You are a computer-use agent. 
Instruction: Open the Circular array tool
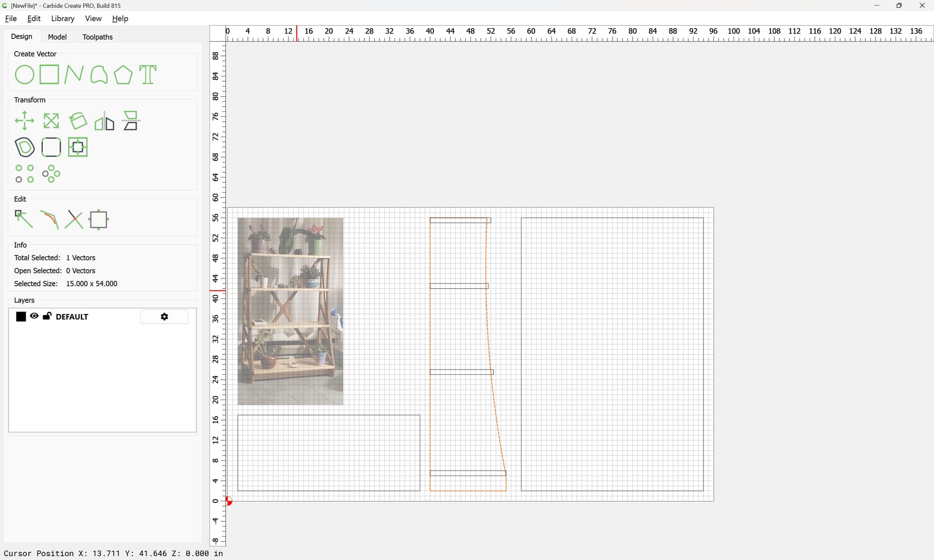[51, 174]
